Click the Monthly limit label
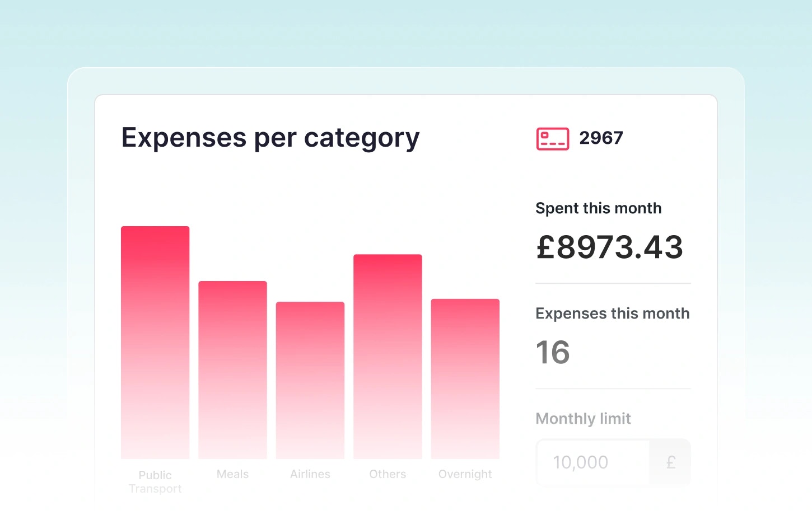 pyautogui.click(x=583, y=419)
